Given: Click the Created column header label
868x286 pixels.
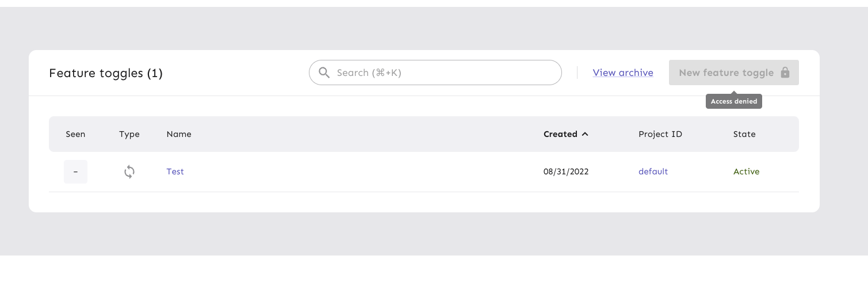Looking at the screenshot, I should click(x=560, y=134).
